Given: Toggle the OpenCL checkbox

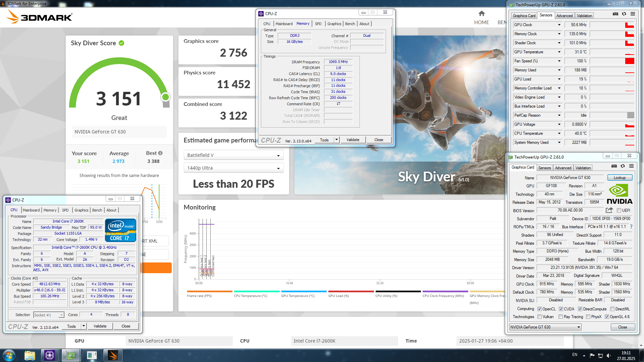Looking at the screenshot, I should 539,309.
